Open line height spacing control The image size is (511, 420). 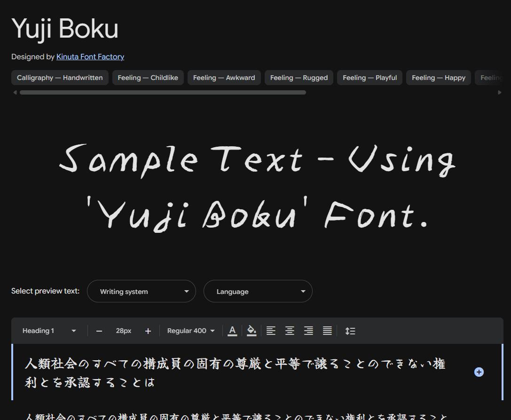[350, 331]
